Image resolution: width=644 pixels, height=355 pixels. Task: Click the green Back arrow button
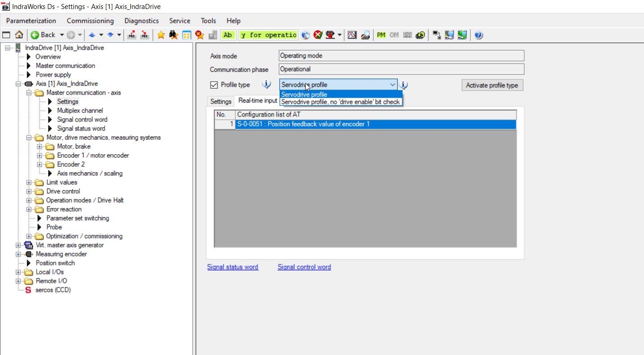tap(43, 35)
